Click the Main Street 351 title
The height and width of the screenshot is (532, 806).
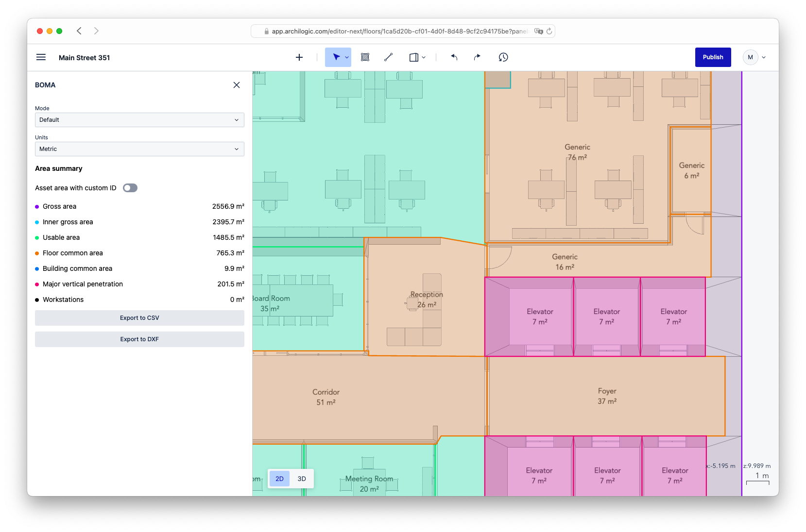pyautogui.click(x=84, y=57)
